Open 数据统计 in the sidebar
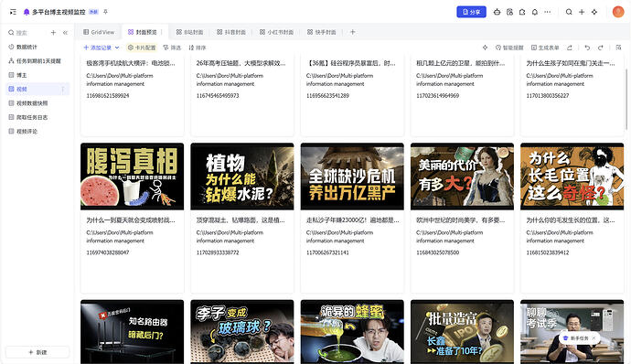Viewport: 631px width, 364px height. click(38, 47)
